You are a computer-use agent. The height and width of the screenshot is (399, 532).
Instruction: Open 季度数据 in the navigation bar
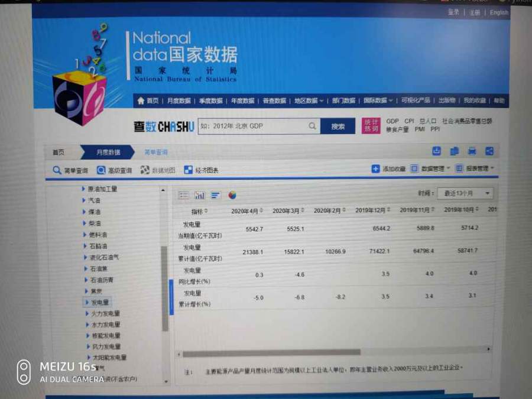(210, 100)
